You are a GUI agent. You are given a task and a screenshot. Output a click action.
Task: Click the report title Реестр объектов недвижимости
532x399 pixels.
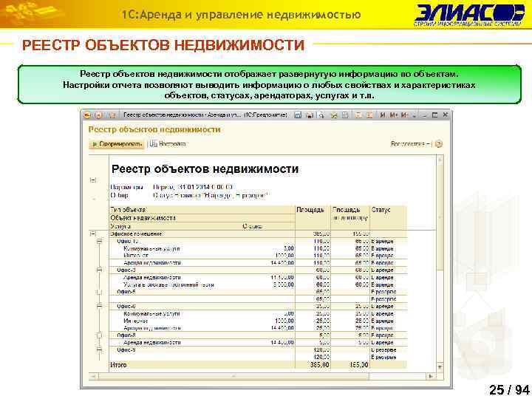(205, 169)
